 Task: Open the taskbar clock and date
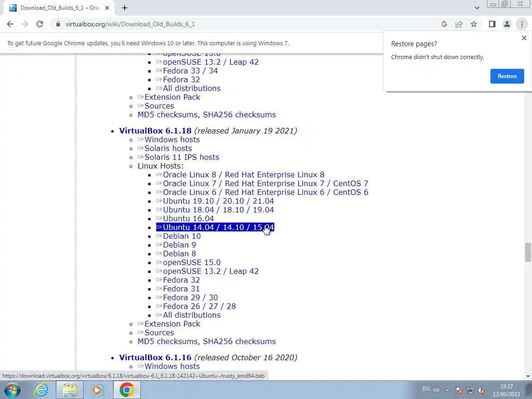tap(506, 390)
